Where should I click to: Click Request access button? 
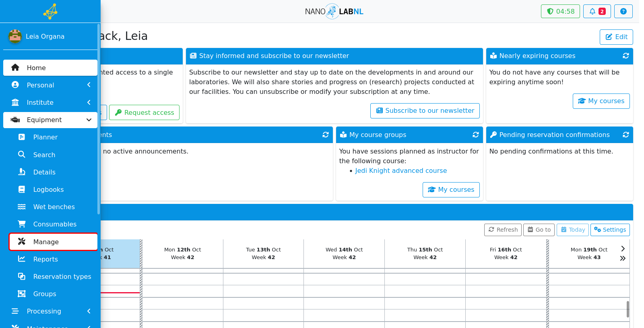144,112
